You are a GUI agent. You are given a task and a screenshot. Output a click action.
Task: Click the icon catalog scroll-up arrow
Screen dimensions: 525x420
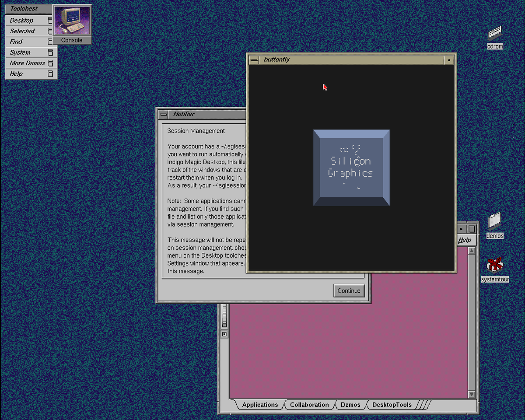tap(472, 251)
